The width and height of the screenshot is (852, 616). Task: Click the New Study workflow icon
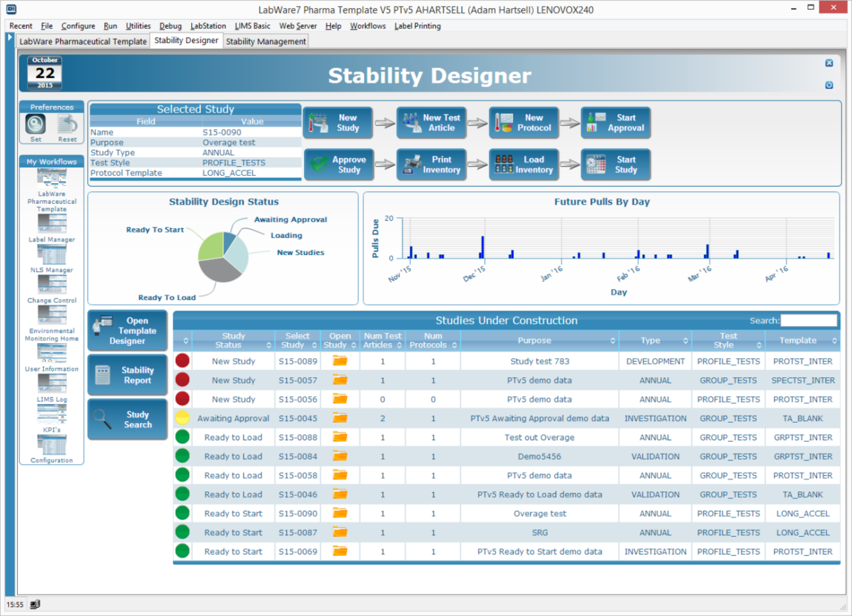pyautogui.click(x=319, y=123)
